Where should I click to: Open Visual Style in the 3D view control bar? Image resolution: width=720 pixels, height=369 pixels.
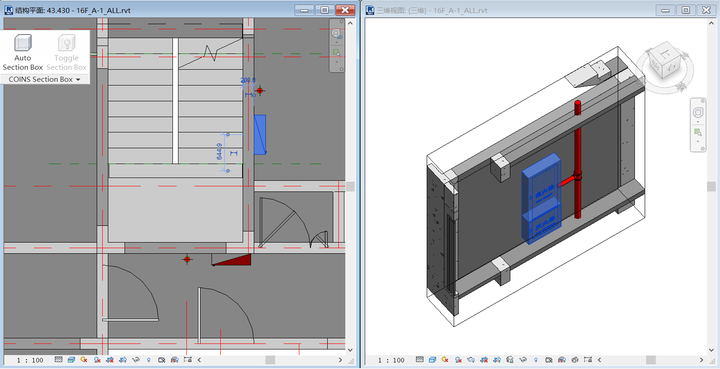point(432,360)
